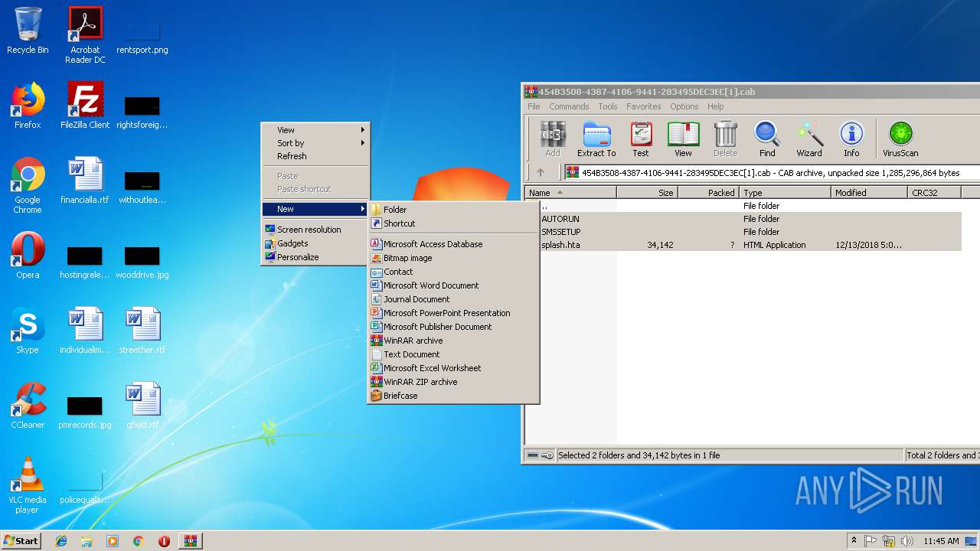Create a new WinRAR ZIP archive

coord(453,382)
